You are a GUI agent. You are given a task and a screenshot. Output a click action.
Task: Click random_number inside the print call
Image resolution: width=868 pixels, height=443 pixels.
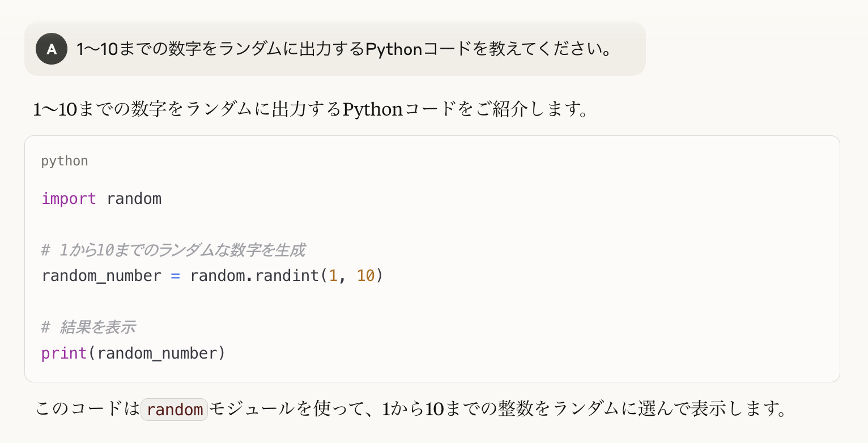click(x=157, y=353)
